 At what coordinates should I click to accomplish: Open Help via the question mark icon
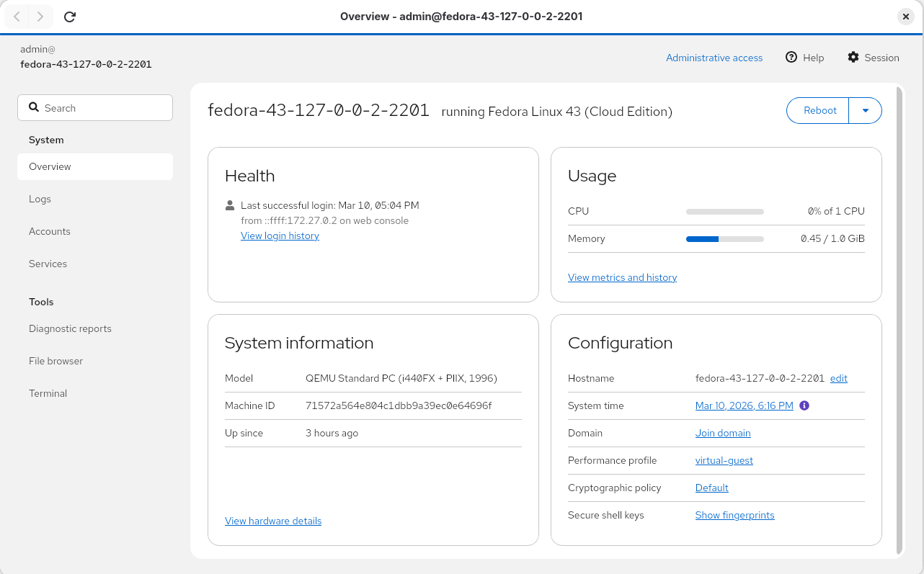[792, 58]
